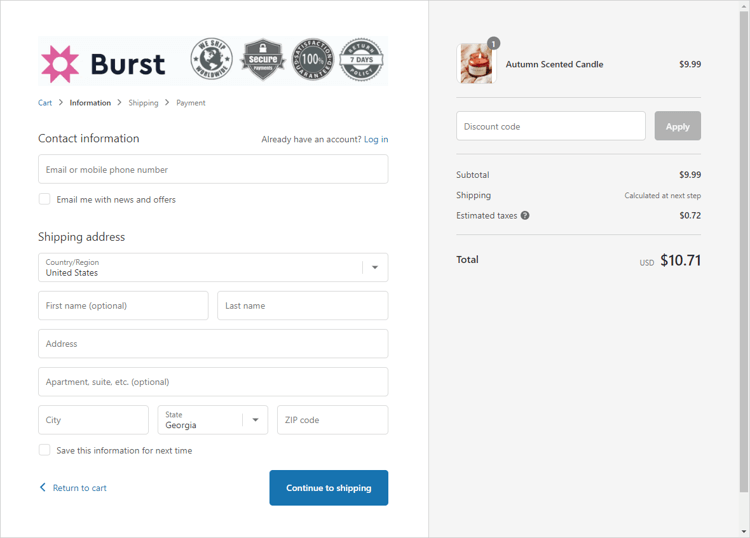The image size is (750, 538).
Task: Click the vertical page scrollbar
Action: [x=744, y=252]
